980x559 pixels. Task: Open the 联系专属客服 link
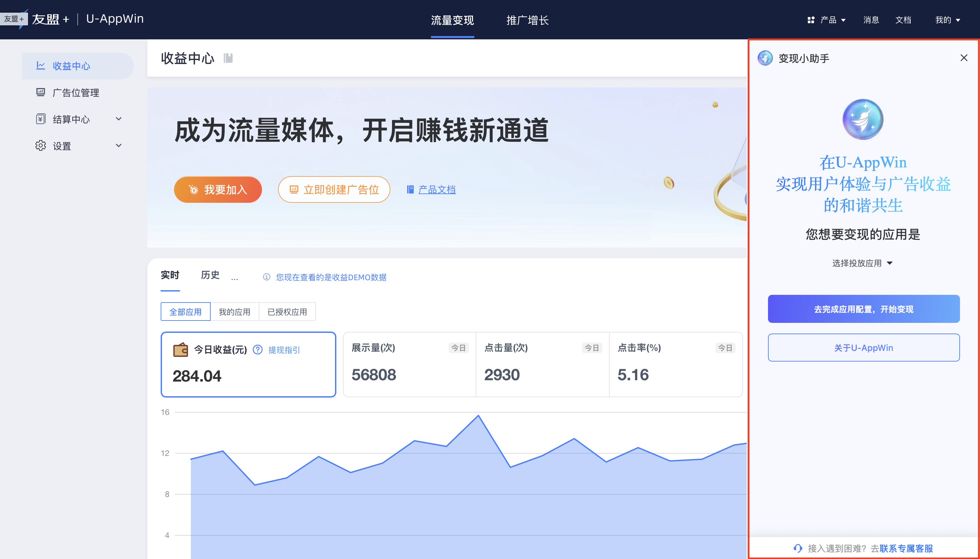(x=906, y=548)
